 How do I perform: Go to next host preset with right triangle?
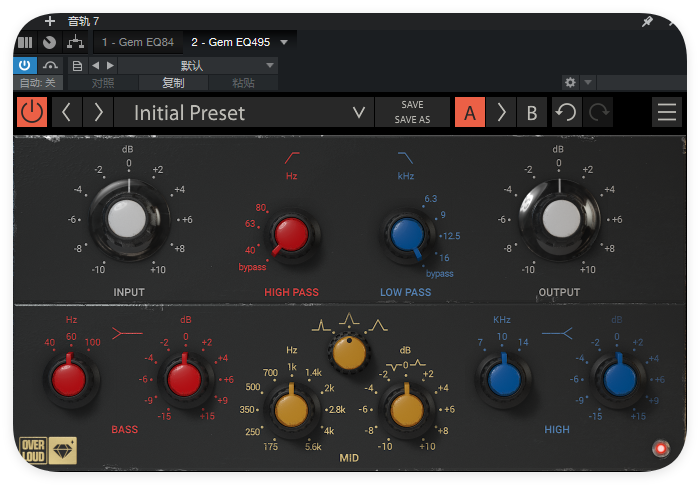click(x=110, y=66)
